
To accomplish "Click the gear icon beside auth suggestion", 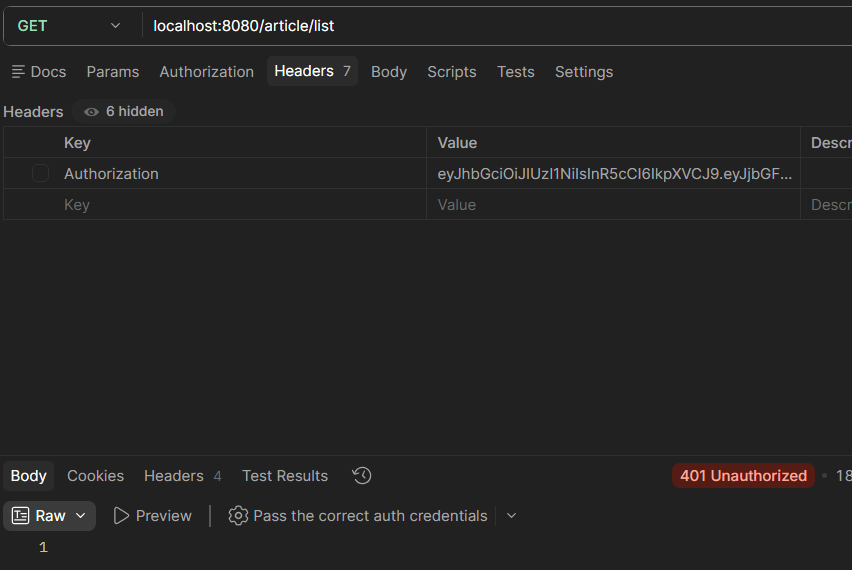I will [238, 516].
